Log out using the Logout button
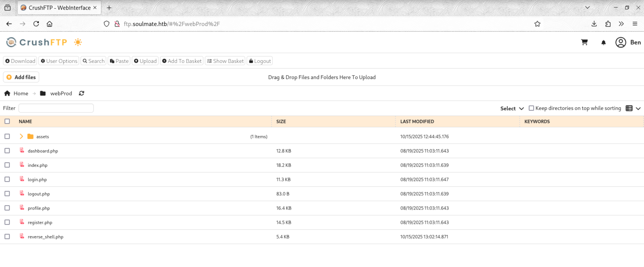 260,61
